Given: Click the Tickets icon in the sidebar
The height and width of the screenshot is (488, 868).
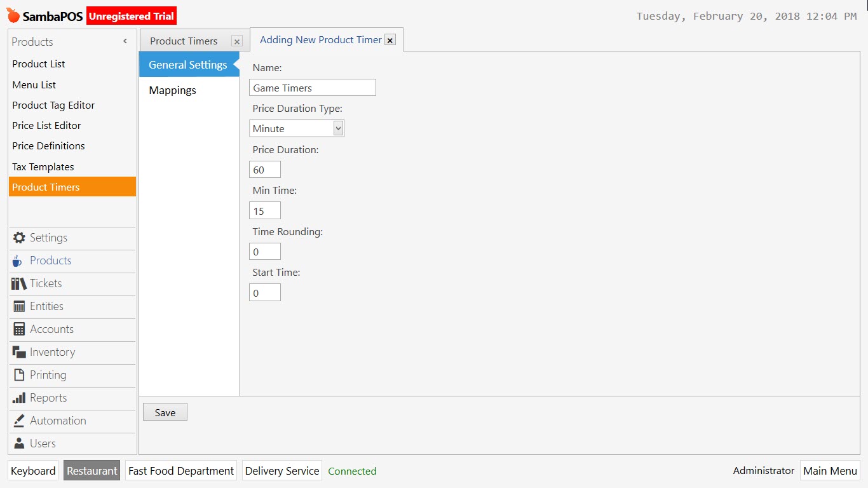Looking at the screenshot, I should (x=19, y=283).
